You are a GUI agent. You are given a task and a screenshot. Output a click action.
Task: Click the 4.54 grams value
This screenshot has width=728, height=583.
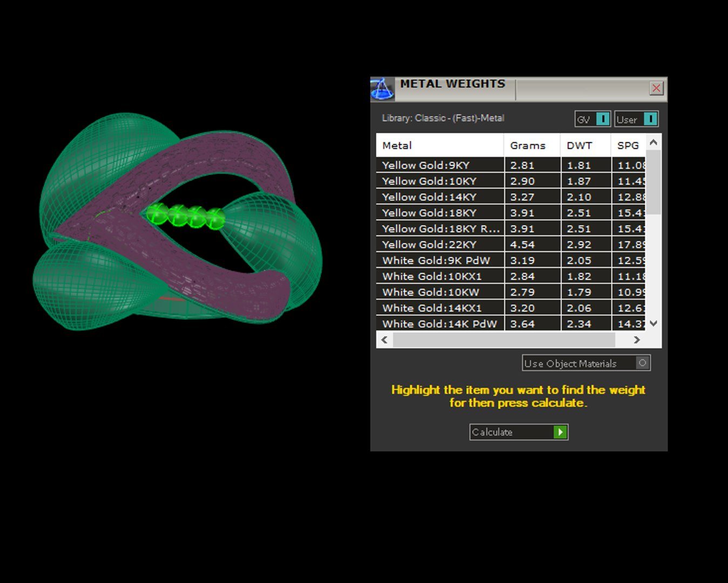pyautogui.click(x=522, y=245)
